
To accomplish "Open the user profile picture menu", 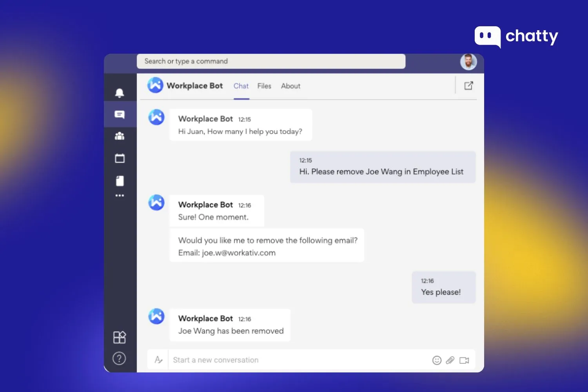I will 468,62.
